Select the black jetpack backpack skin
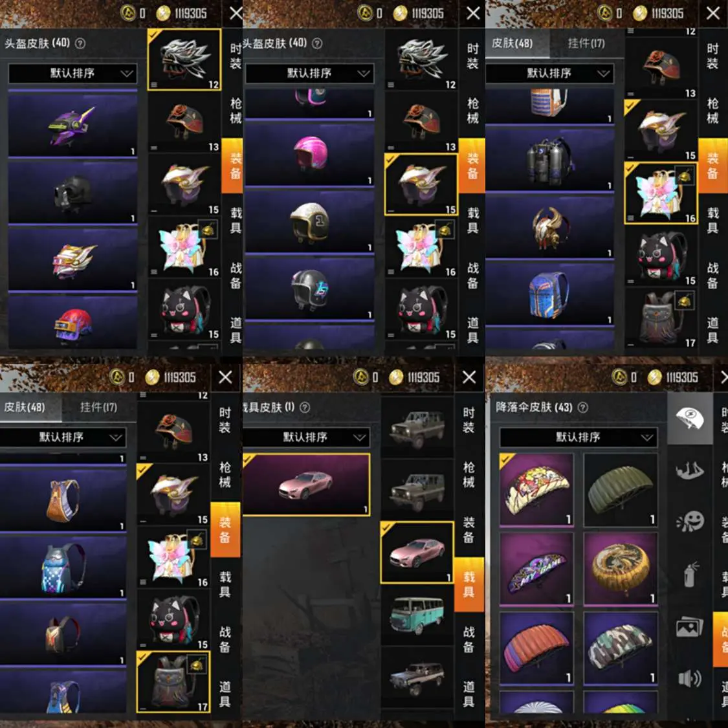This screenshot has height=728, width=728. 549,159
